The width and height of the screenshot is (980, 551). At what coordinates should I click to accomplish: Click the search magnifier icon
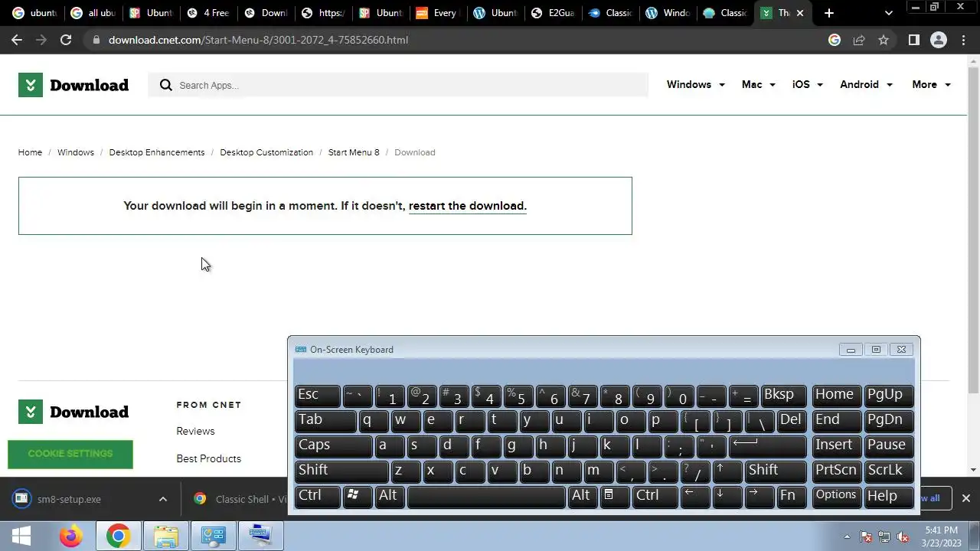point(165,85)
